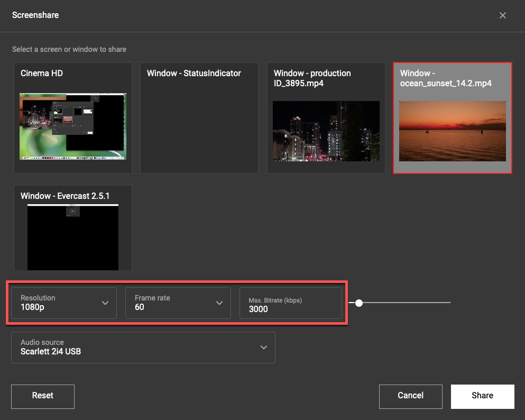The width and height of the screenshot is (525, 420).
Task: Open the Resolution dropdown
Action: point(64,303)
